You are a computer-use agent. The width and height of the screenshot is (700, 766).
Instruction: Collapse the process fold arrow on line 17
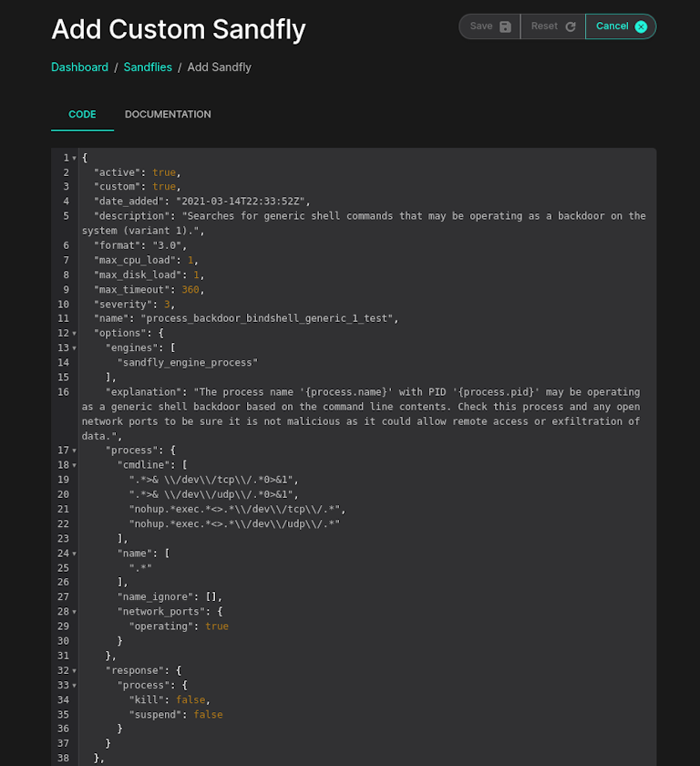click(74, 450)
